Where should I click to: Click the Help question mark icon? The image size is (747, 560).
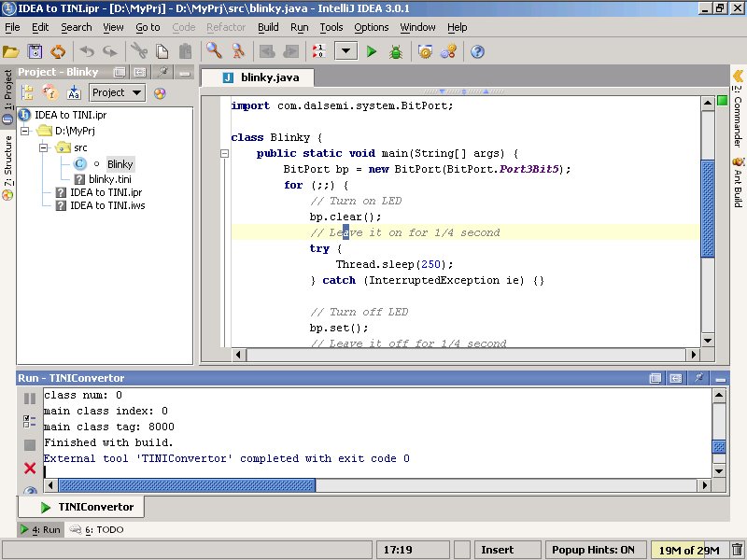click(x=477, y=51)
